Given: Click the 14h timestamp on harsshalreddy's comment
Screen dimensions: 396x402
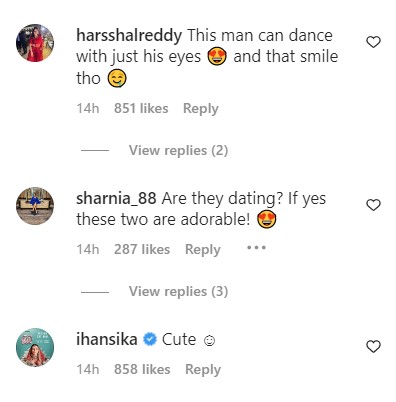Looking at the screenshot, I should 88,108.
